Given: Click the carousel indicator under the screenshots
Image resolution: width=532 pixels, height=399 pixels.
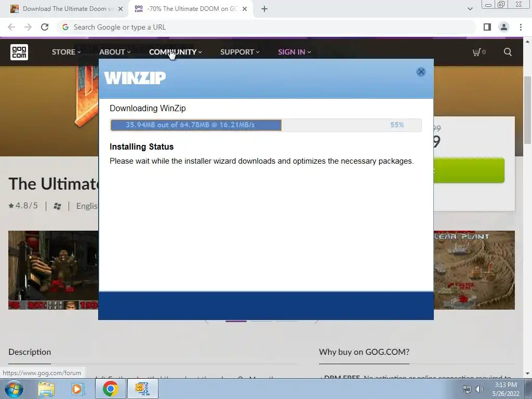Looking at the screenshot, I should point(236,321).
